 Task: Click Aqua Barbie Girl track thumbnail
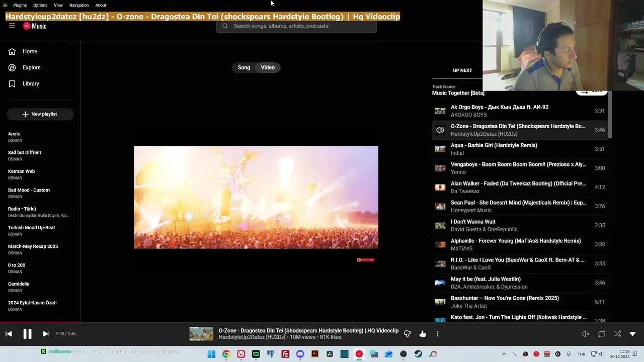click(x=440, y=149)
